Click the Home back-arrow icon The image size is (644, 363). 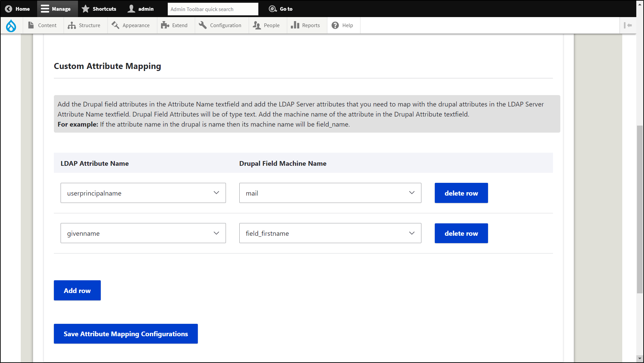(9, 9)
